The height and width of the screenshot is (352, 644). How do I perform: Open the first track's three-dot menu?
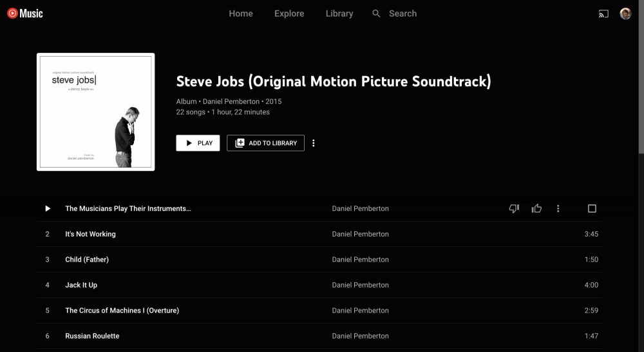click(x=558, y=208)
